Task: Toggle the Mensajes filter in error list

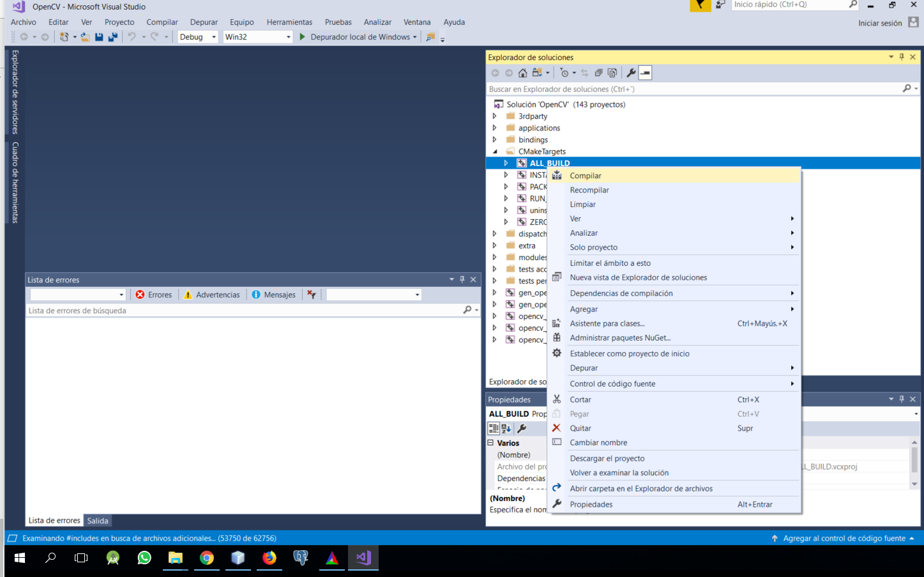Action: tap(274, 295)
